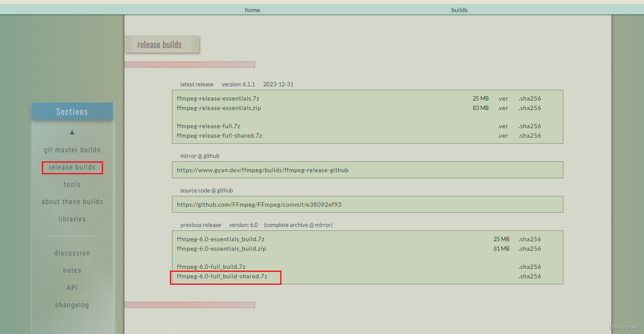Open .sha256 for ffmpeg-6.0-essentials_build.zip
This screenshot has width=644, height=334.
pyautogui.click(x=530, y=249)
